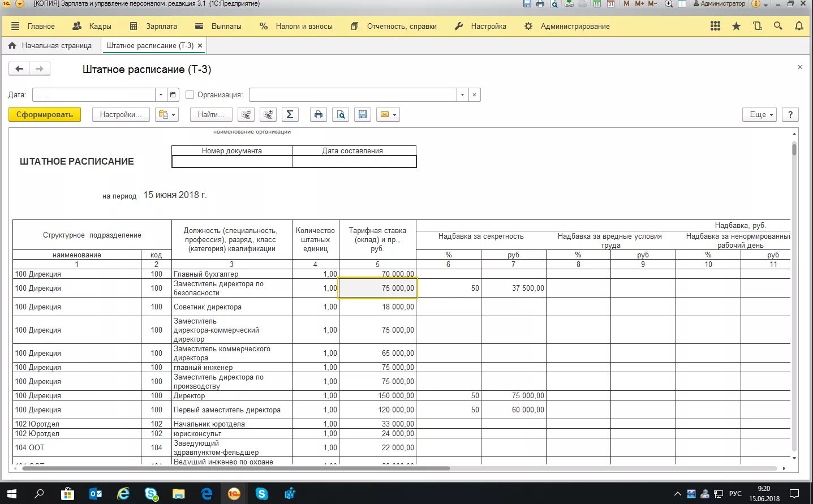The height and width of the screenshot is (504, 813).
Task: Open Windows Start menu
Action: click(x=11, y=493)
